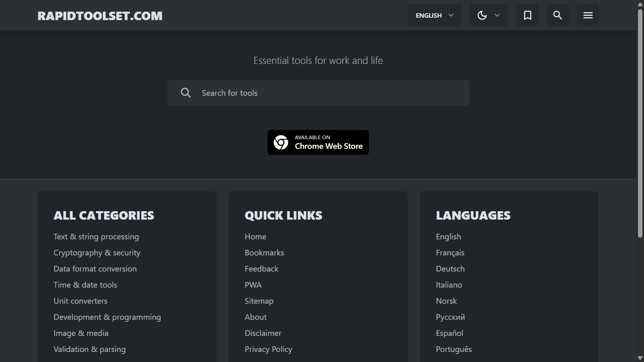
Task: Open the Sitemap link
Action: (259, 300)
